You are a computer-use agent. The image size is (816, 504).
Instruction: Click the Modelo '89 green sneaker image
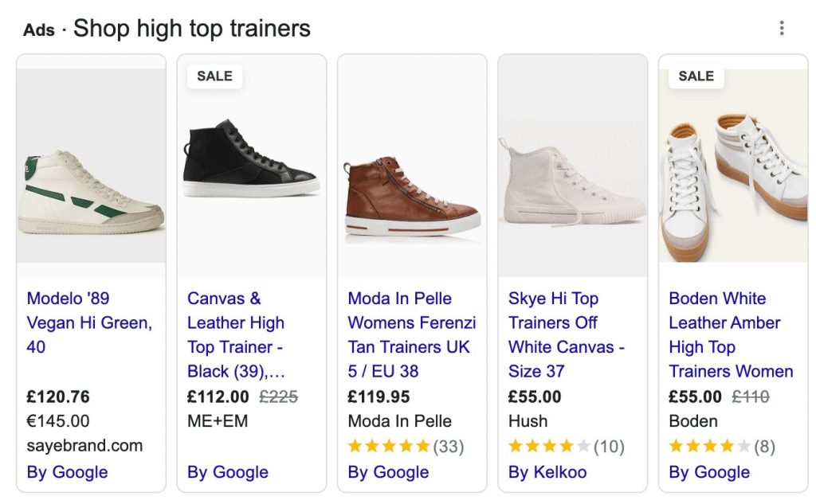(91, 166)
